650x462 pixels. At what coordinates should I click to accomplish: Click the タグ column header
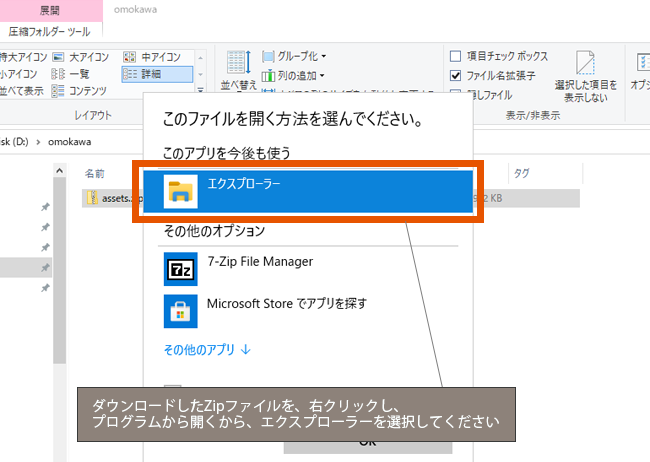[521, 173]
